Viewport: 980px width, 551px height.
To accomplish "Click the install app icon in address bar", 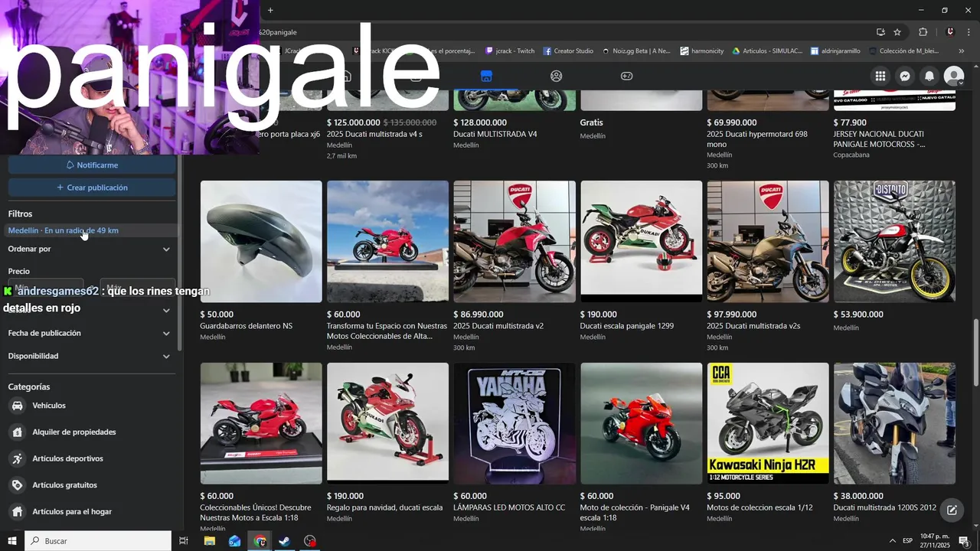I will click(x=880, y=32).
